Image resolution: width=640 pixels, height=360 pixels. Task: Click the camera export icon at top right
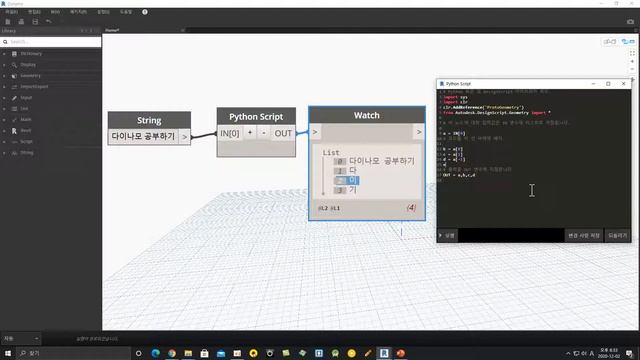[x=631, y=22]
